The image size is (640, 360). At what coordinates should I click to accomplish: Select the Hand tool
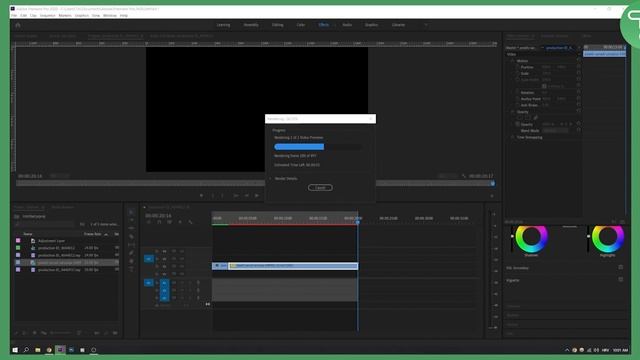131,261
